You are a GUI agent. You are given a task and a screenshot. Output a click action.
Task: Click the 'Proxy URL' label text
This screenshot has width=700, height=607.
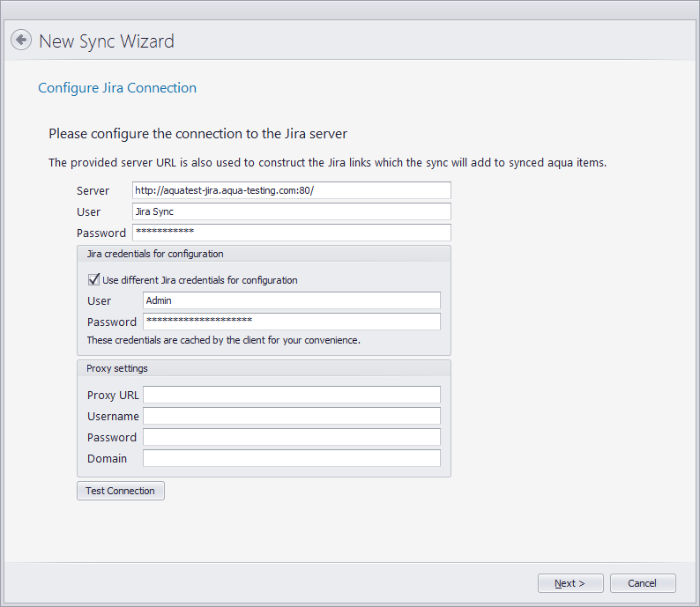[x=113, y=396]
